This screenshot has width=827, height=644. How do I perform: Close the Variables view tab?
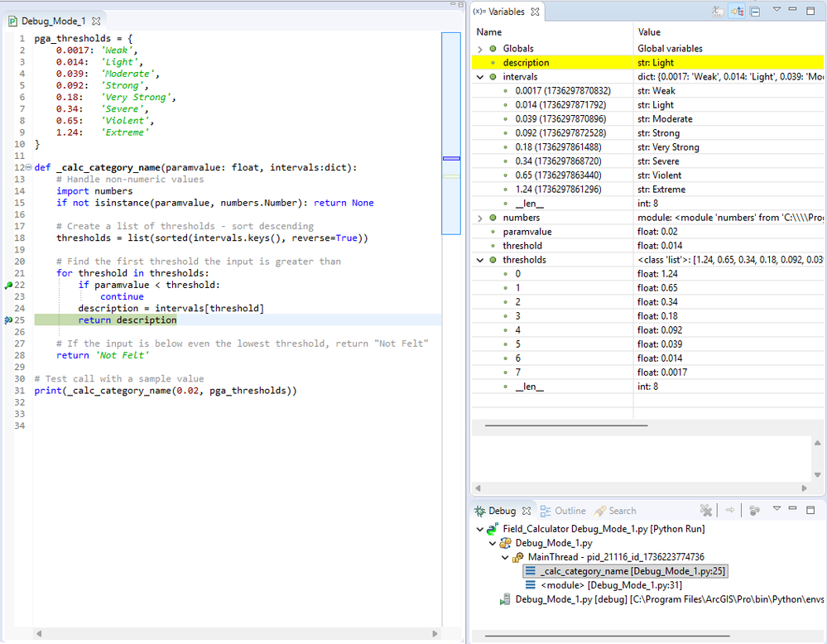535,12
